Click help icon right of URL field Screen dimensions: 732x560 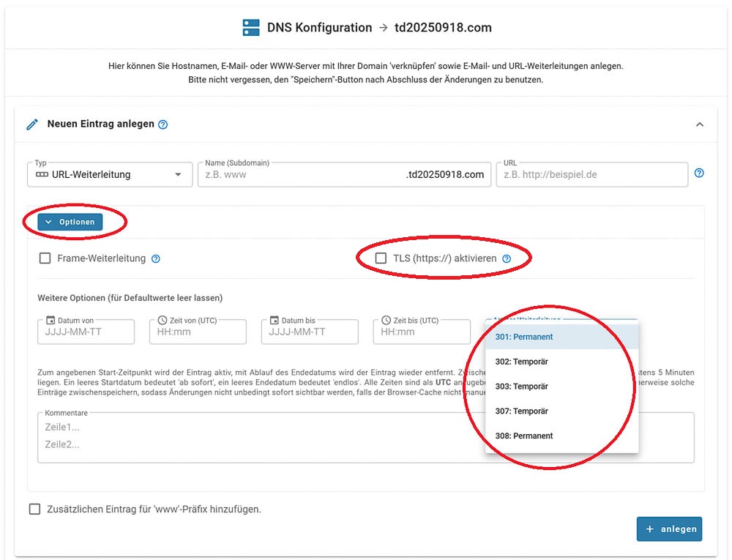click(699, 173)
